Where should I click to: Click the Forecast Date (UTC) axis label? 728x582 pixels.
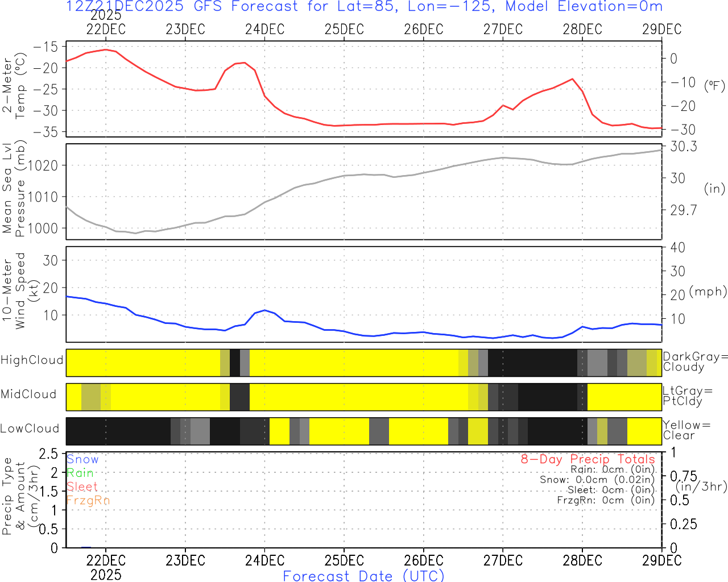pyautogui.click(x=364, y=576)
